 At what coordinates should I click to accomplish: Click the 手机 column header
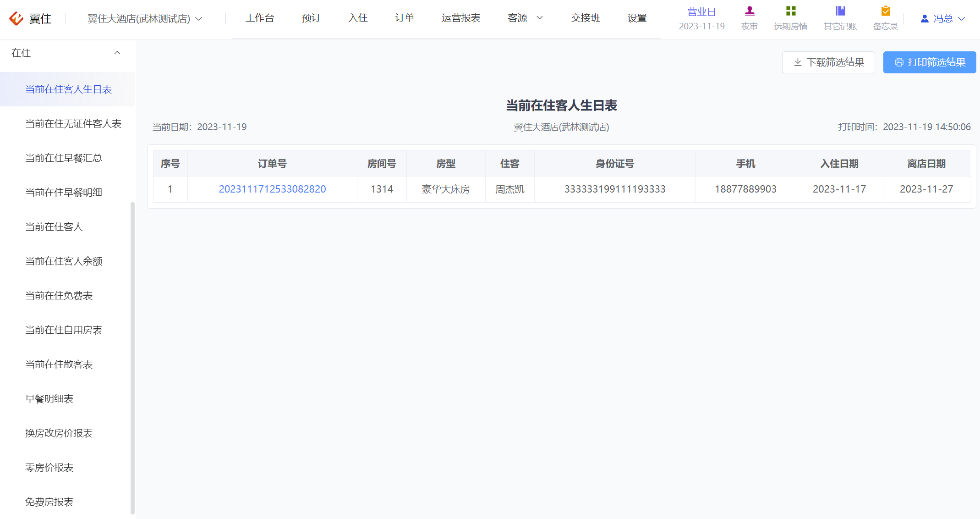click(746, 164)
